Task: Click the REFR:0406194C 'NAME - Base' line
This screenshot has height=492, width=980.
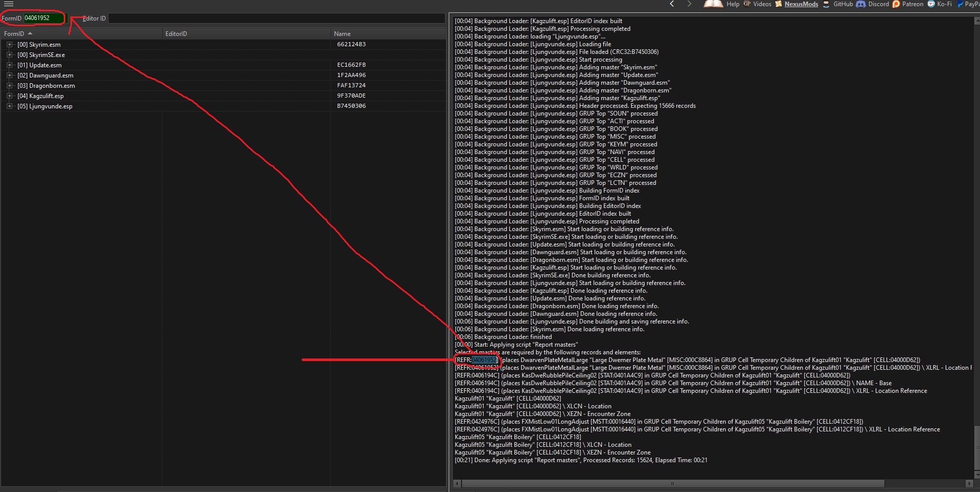Action: coord(673,383)
